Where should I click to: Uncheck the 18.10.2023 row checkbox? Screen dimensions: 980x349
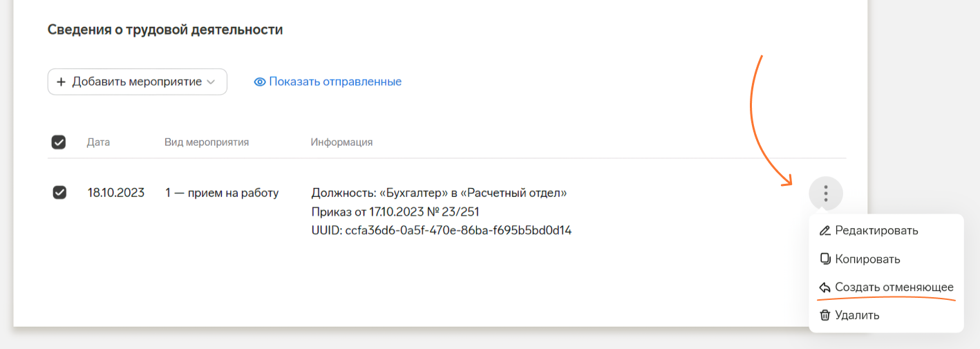pos(59,193)
